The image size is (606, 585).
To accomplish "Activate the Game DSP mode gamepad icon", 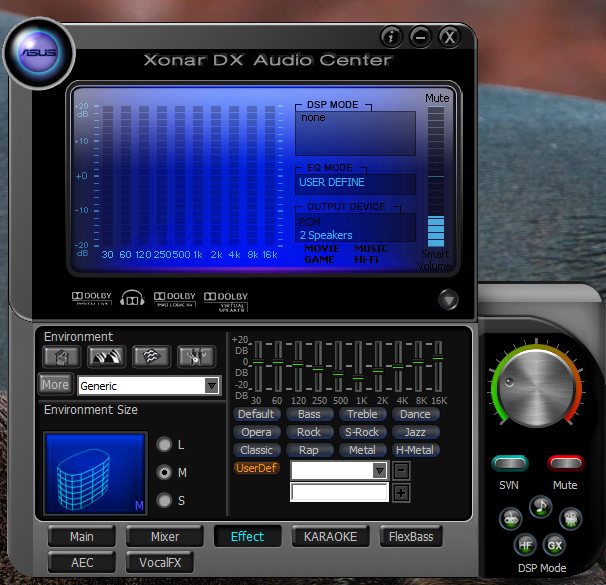I will coord(511,519).
